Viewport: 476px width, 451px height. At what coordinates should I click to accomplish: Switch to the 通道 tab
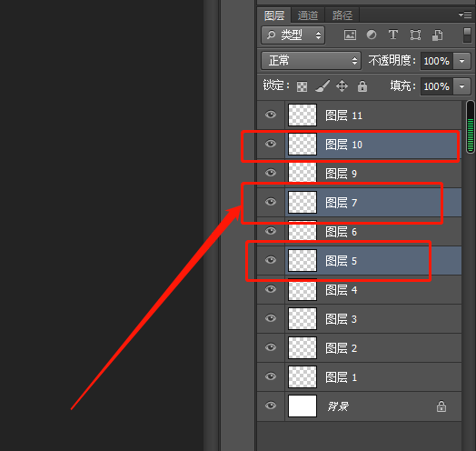(x=308, y=15)
